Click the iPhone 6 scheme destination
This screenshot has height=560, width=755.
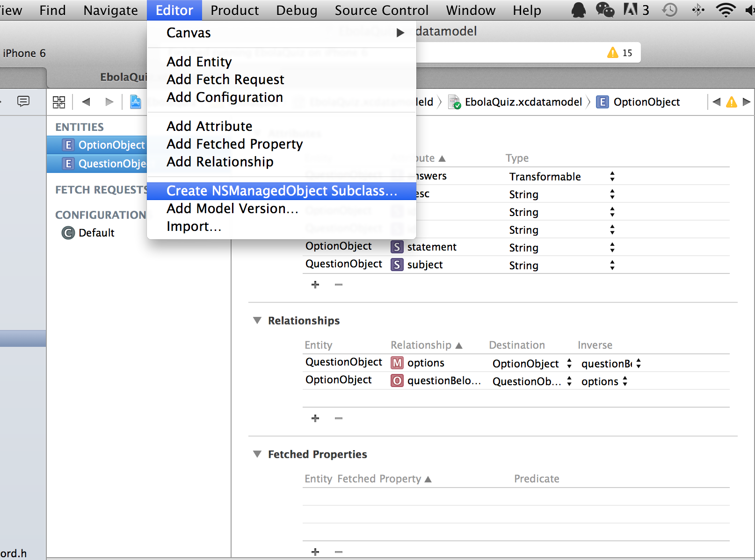pyautogui.click(x=24, y=53)
